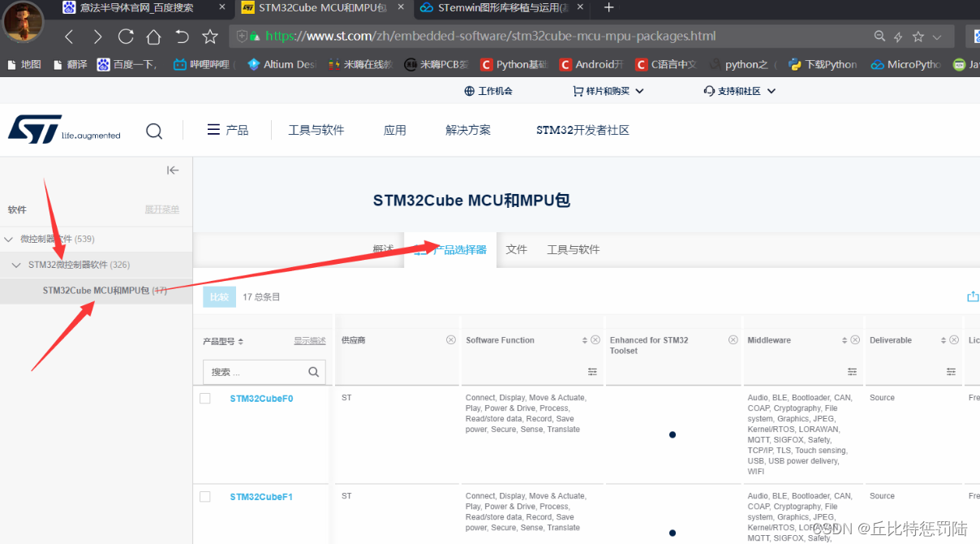Select the 产品选择器 tab

[451, 250]
